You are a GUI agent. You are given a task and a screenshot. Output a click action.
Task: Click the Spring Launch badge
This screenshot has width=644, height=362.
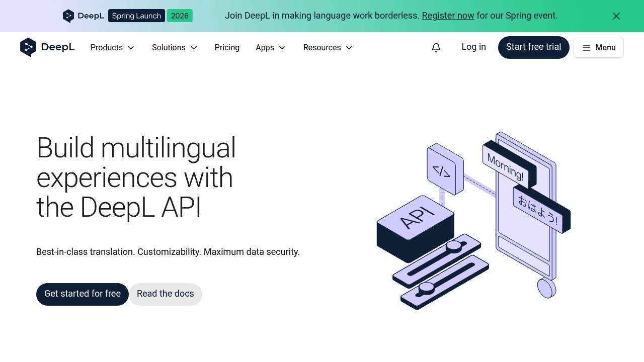coord(136,16)
